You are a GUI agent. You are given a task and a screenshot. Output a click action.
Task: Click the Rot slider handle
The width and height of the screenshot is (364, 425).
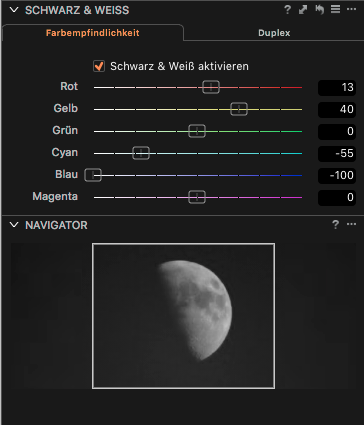[x=211, y=87]
